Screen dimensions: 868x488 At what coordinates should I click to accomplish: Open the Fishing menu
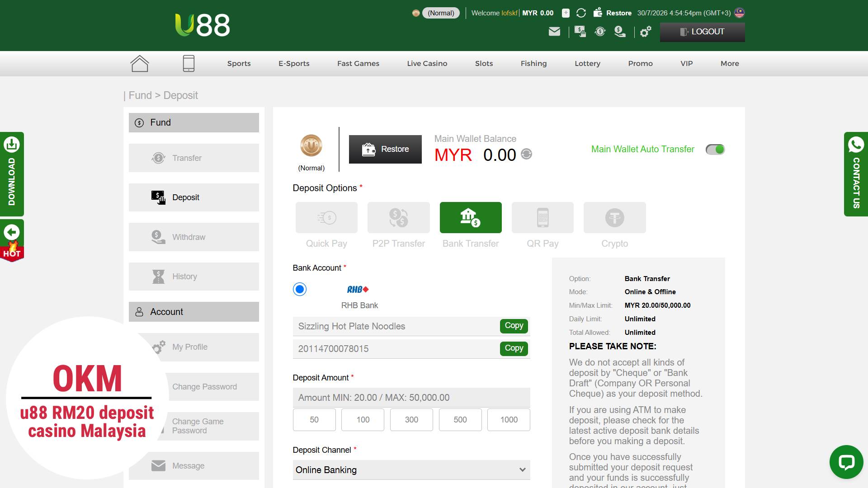[533, 64]
